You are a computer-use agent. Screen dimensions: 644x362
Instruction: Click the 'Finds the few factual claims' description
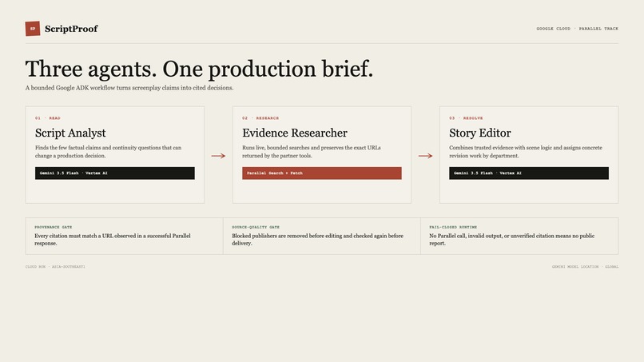coord(108,152)
